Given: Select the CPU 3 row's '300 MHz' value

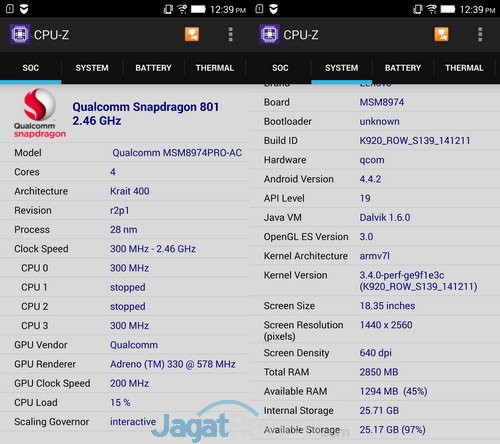Looking at the screenshot, I should 130,326.
